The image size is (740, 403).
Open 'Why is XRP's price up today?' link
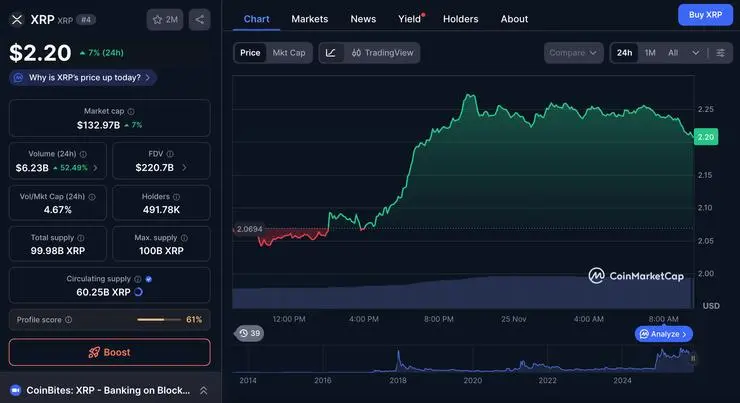click(83, 78)
